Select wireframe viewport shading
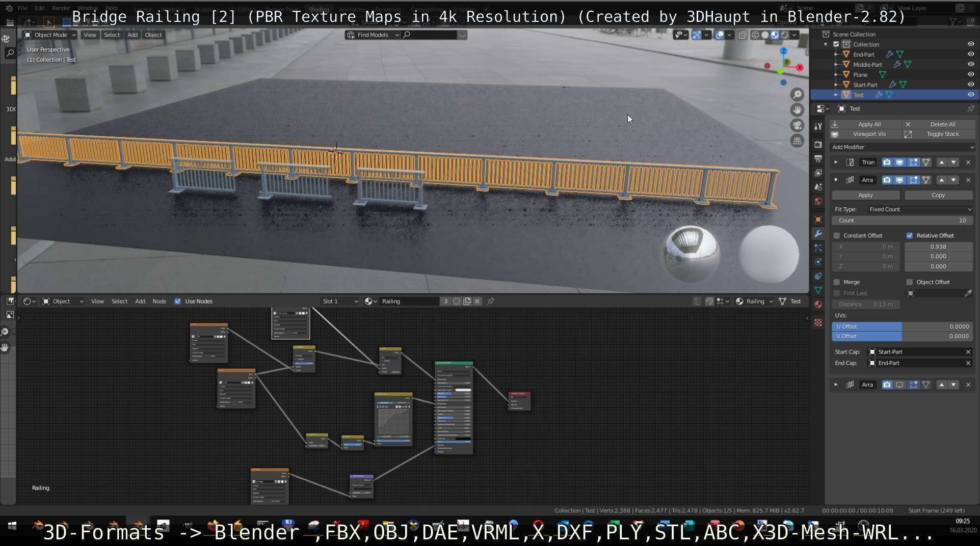Image resolution: width=980 pixels, height=546 pixels. (755, 35)
